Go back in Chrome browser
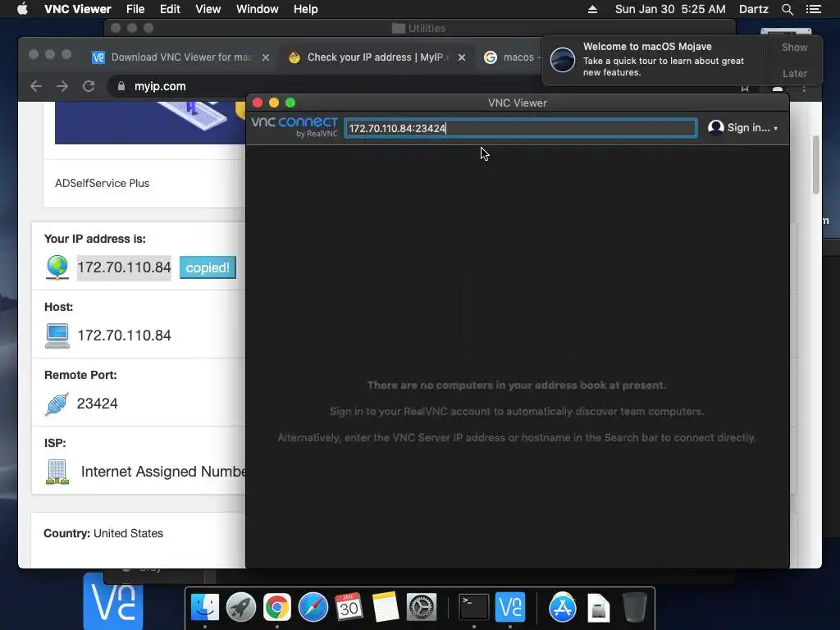 click(x=36, y=86)
